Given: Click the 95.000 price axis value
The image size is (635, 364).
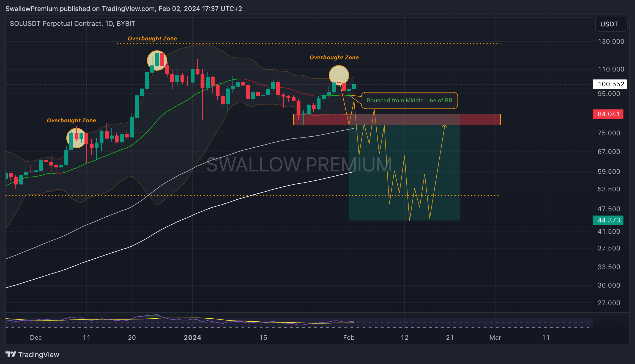Looking at the screenshot, I should coord(609,94).
